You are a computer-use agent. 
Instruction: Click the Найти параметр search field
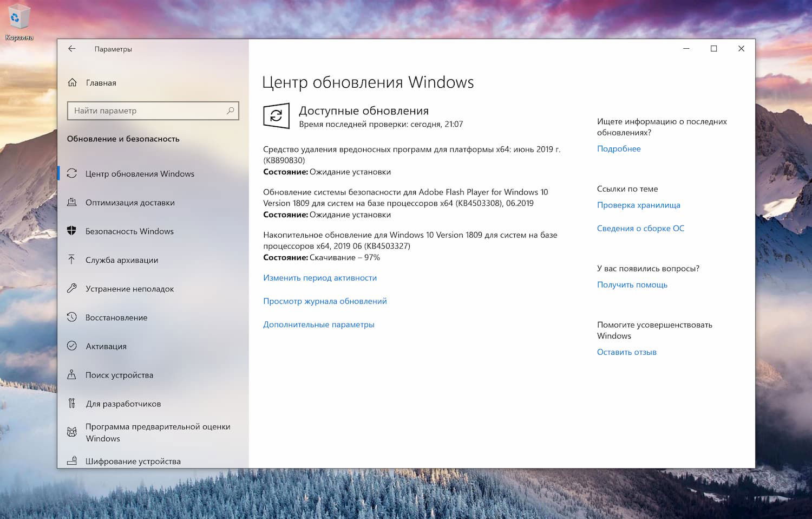coord(153,111)
